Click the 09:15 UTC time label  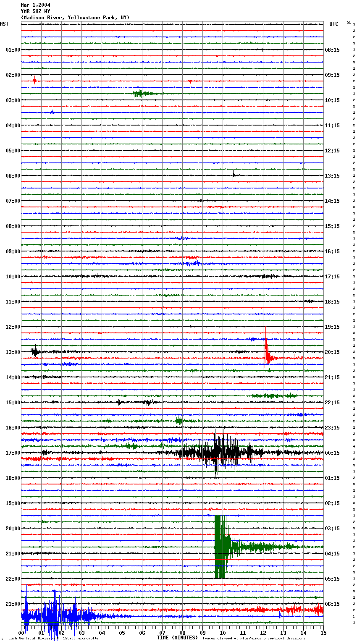click(x=332, y=75)
